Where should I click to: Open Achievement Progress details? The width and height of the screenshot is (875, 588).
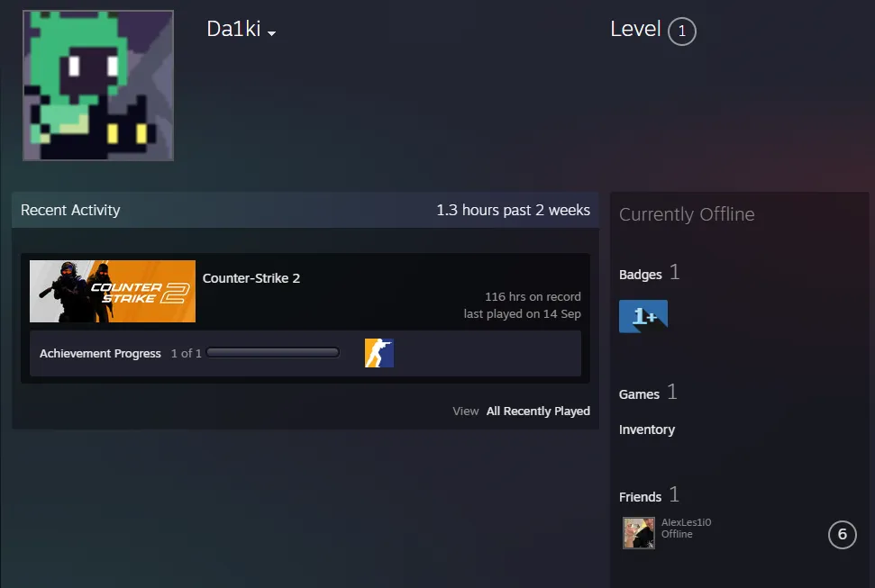coord(100,353)
